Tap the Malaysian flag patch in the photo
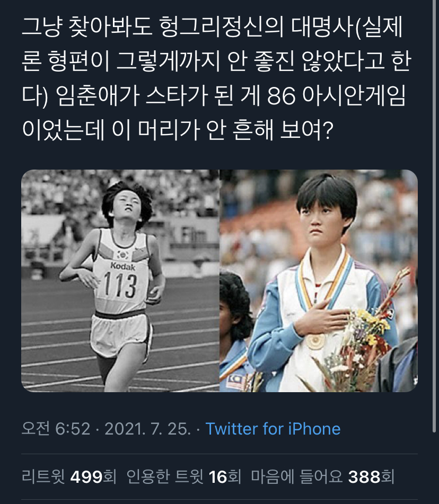 coord(235,382)
